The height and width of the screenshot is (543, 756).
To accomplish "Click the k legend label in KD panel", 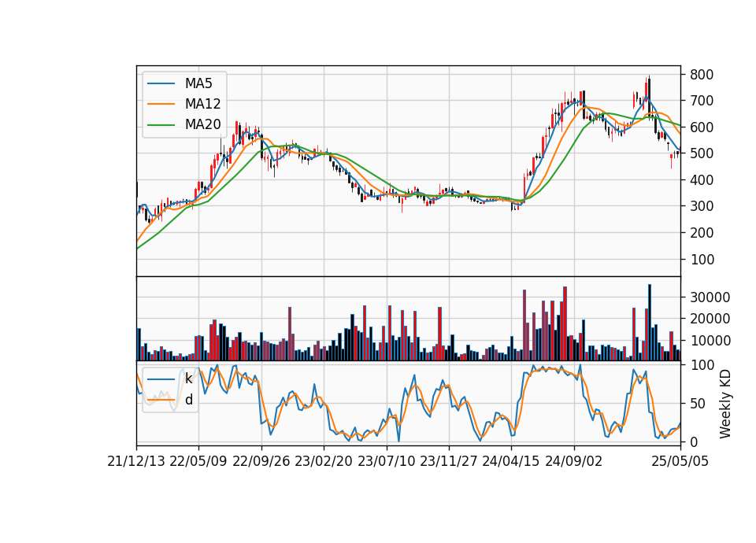I will (188, 379).
